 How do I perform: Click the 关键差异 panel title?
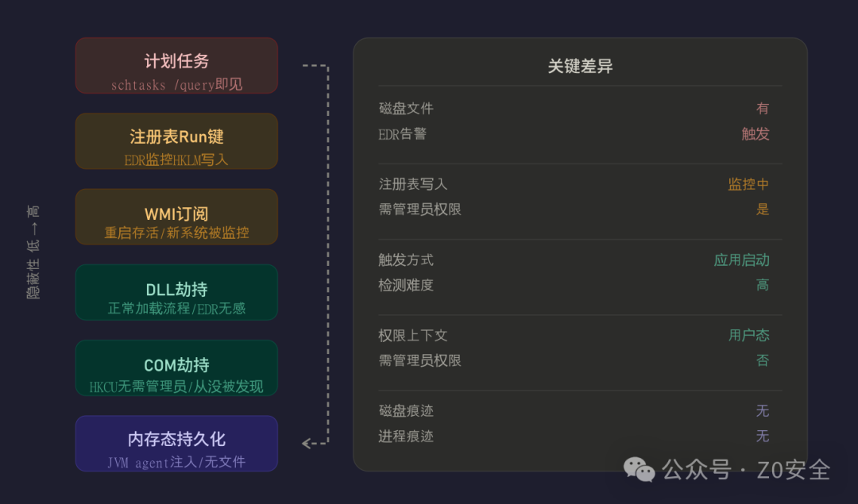click(580, 66)
